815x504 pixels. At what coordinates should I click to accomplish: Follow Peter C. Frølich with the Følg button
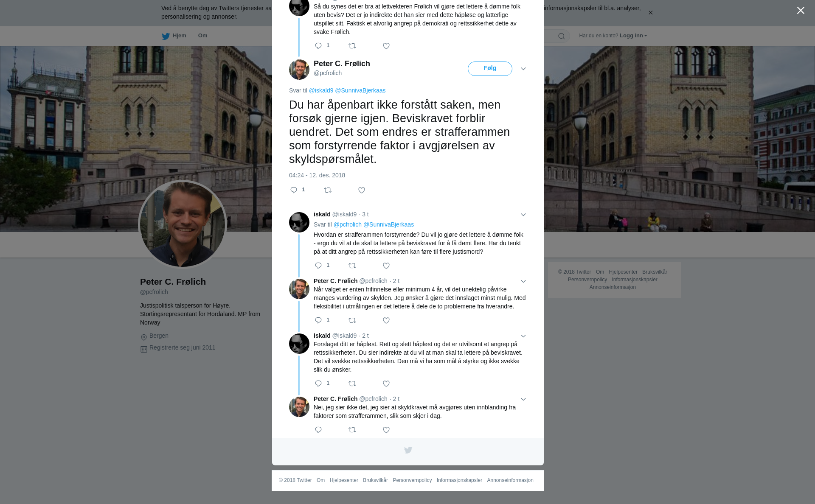pyautogui.click(x=490, y=69)
